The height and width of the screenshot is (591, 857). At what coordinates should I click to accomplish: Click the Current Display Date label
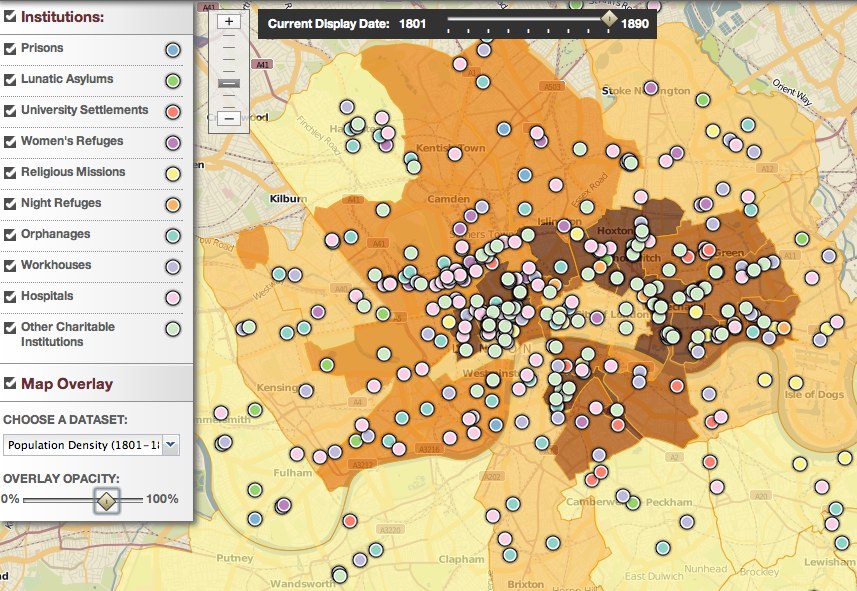tap(328, 24)
